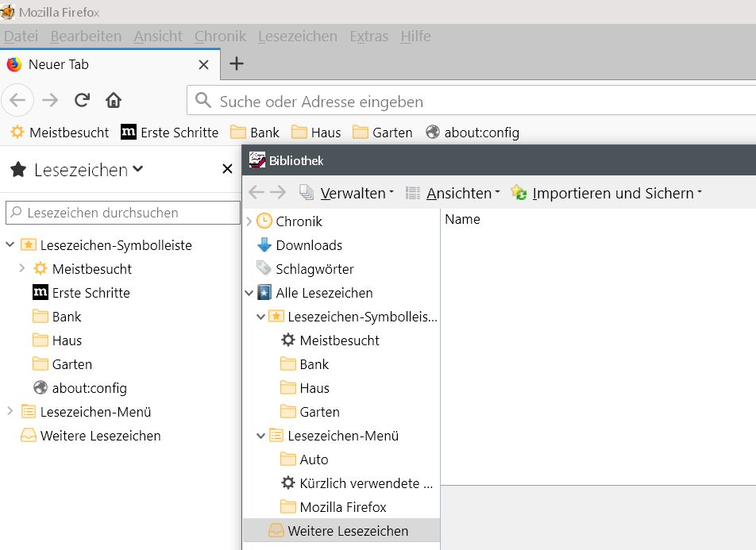Collapse Lesezeichen-Symbolleiste in the sidebar
The image size is (756, 550).
tap(10, 244)
